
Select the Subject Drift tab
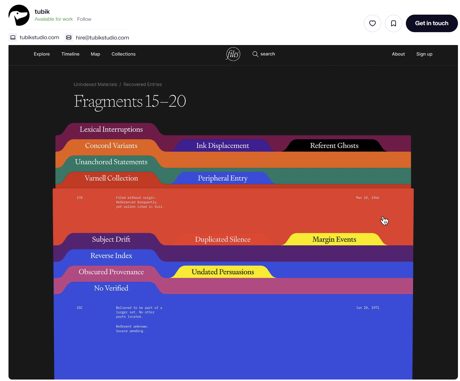tap(111, 239)
